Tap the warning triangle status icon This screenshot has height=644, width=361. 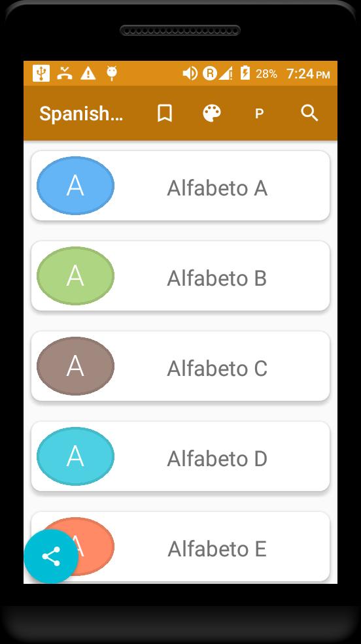click(88, 73)
